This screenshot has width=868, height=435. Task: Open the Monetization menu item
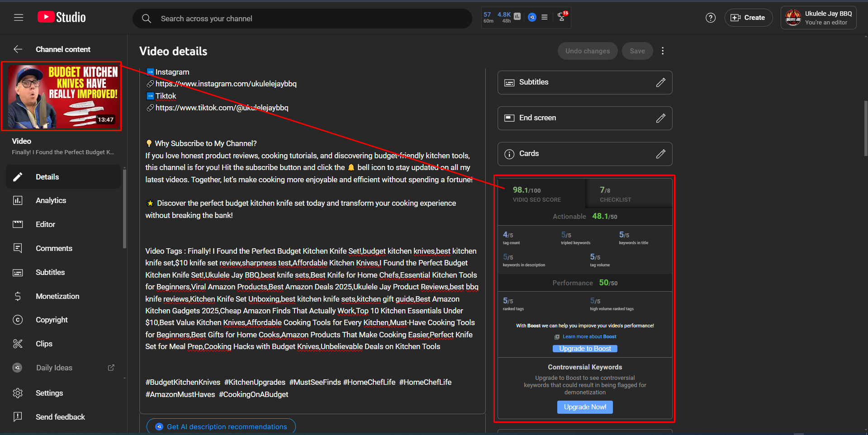(x=63, y=296)
